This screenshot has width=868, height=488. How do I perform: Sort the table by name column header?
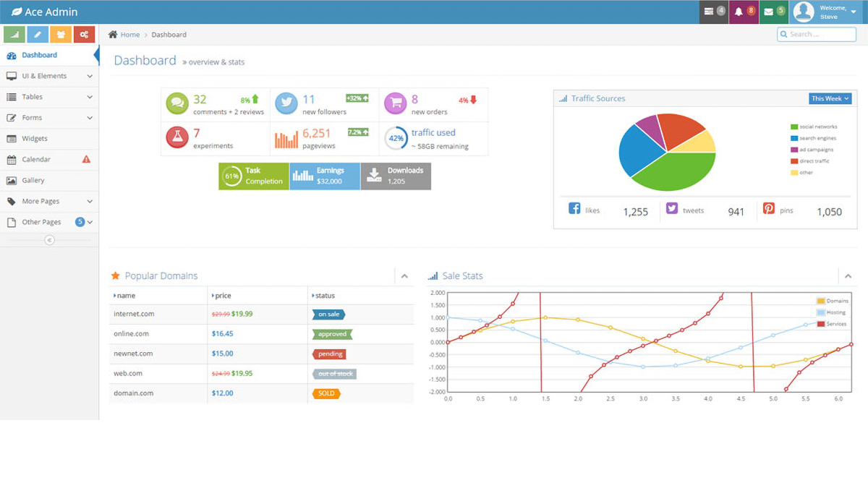point(158,296)
